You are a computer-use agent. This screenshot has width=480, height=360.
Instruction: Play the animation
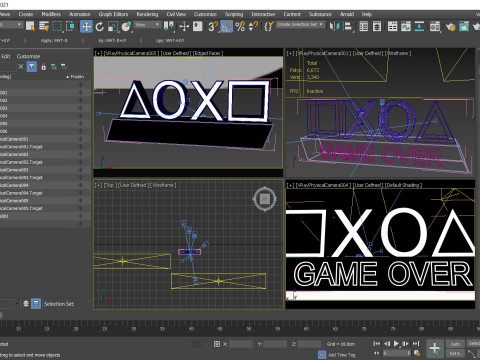(396, 343)
